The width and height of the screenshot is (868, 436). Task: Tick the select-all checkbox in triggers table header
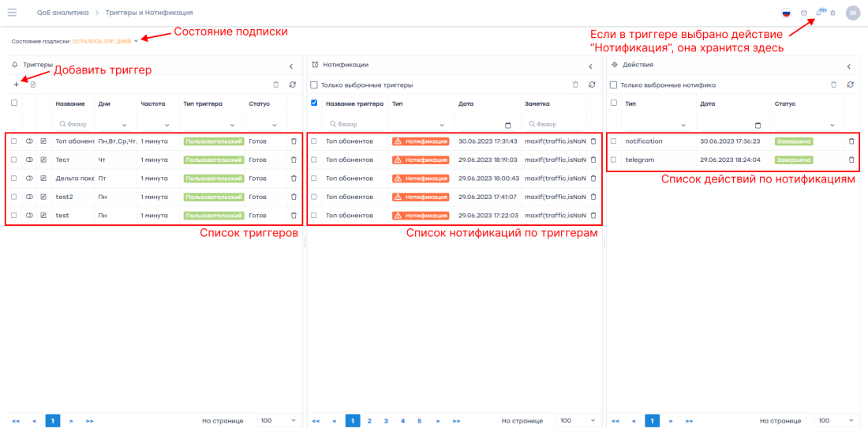tap(14, 103)
